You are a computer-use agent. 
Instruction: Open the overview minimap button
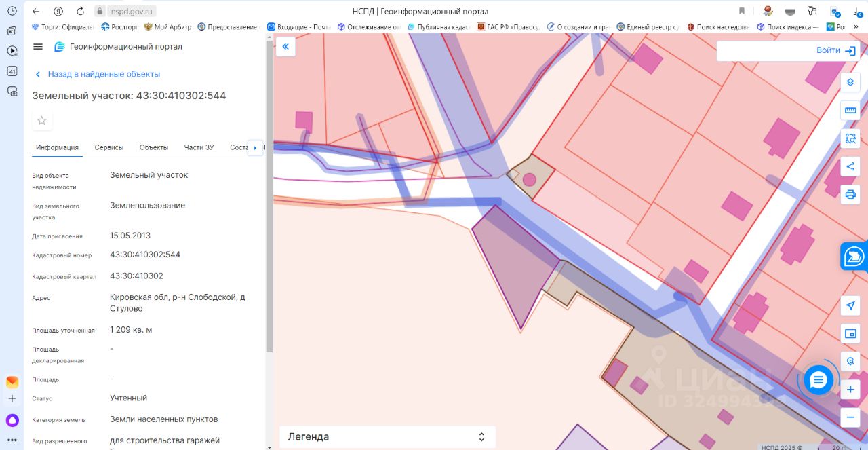click(x=850, y=333)
